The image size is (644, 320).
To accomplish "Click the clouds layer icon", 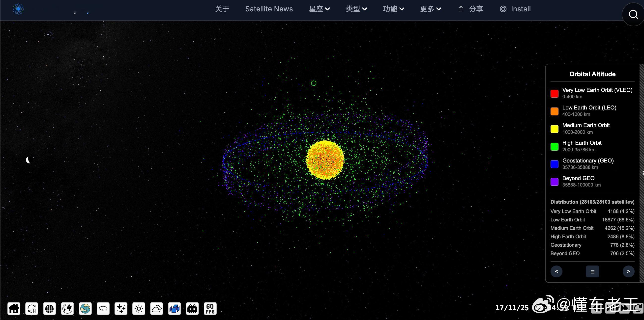I will pyautogui.click(x=156, y=309).
